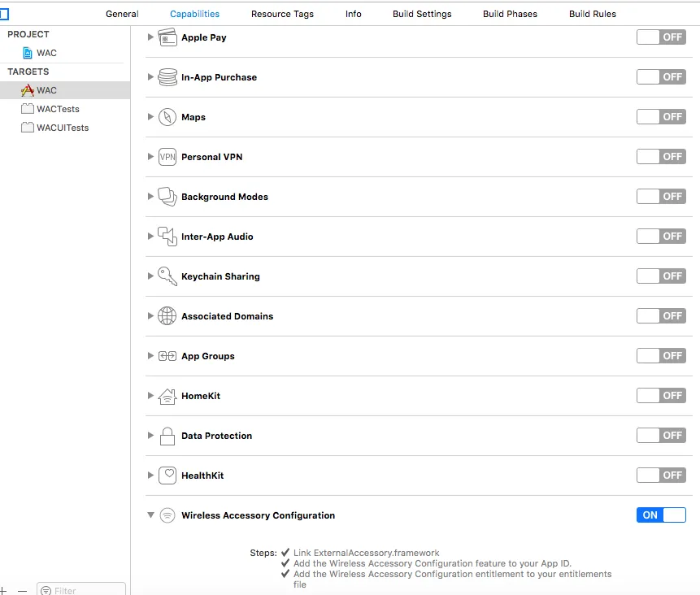
Task: Click the Inter-App Audio icon
Action: pyautogui.click(x=167, y=236)
